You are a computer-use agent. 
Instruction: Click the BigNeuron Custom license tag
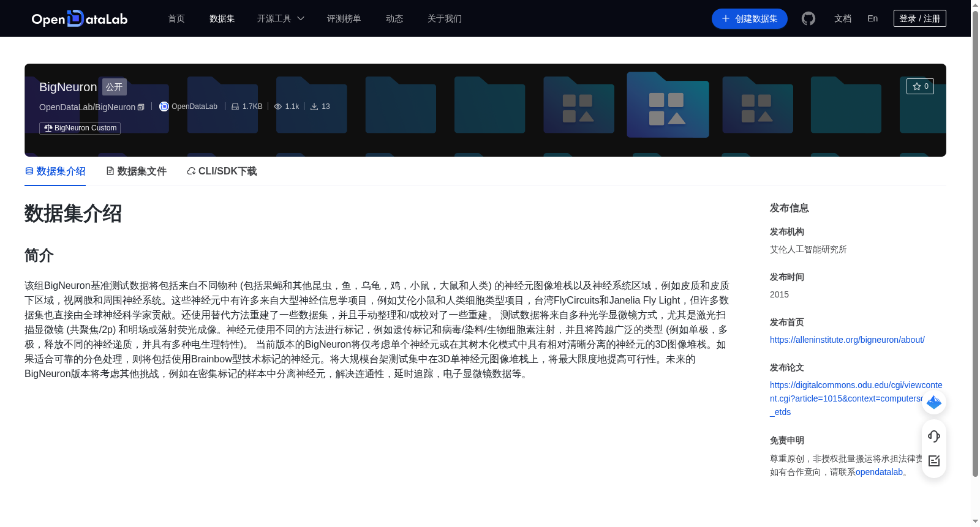[80, 128]
